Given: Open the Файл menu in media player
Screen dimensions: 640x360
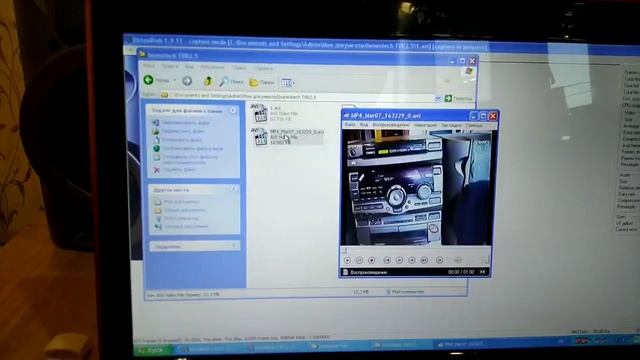Looking at the screenshot, I should [349, 124].
